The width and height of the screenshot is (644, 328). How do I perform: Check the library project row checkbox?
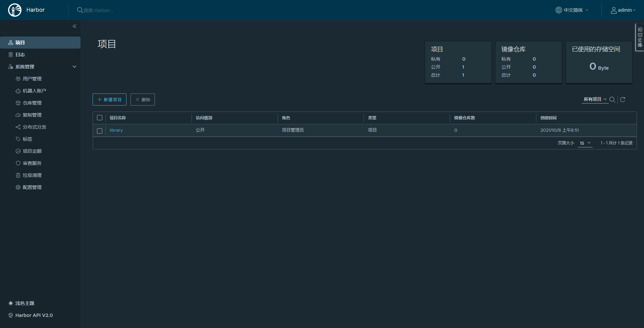[100, 131]
